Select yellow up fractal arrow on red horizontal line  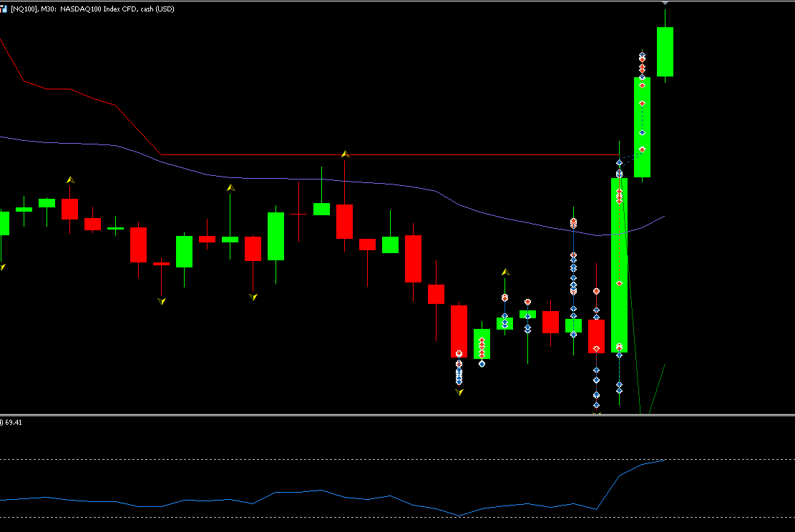(345, 154)
